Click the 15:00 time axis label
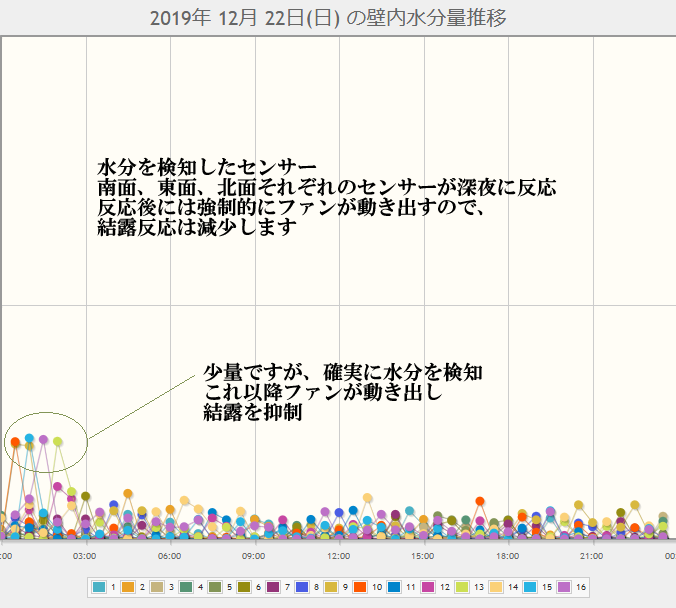Viewport: 676px width, 608px height. tap(422, 556)
